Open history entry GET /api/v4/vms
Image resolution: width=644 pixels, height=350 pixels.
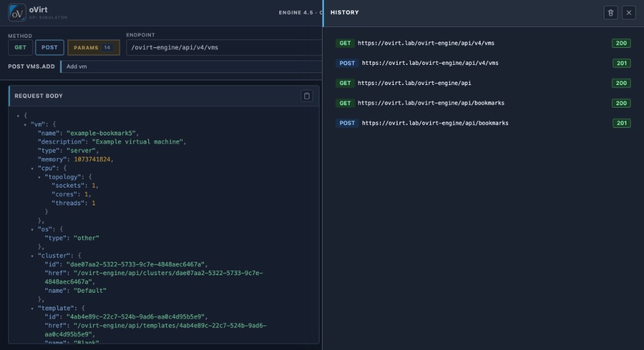483,43
